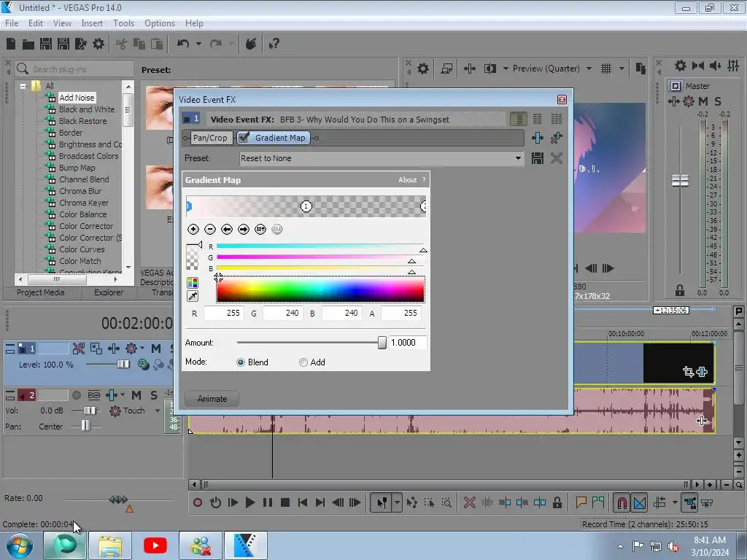Expand the Undo history dropdown arrow
Image resolution: width=747 pixels, height=560 pixels.
coord(198,44)
